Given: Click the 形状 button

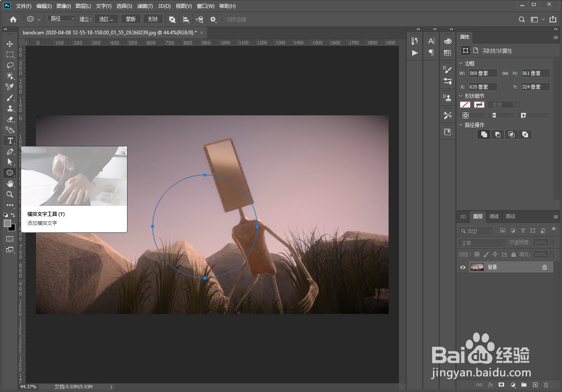Looking at the screenshot, I should [153, 19].
